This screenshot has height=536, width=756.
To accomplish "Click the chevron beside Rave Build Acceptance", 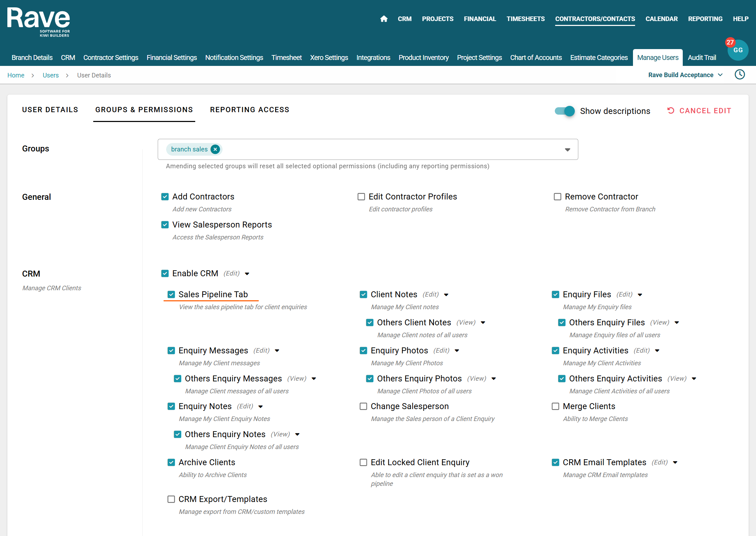I will [x=720, y=75].
